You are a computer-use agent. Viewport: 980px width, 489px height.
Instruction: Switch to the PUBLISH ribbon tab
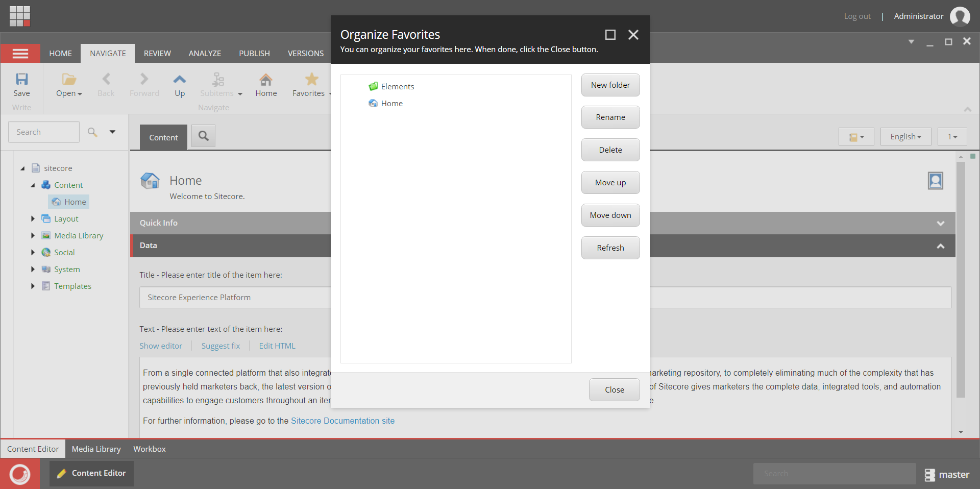tap(254, 54)
